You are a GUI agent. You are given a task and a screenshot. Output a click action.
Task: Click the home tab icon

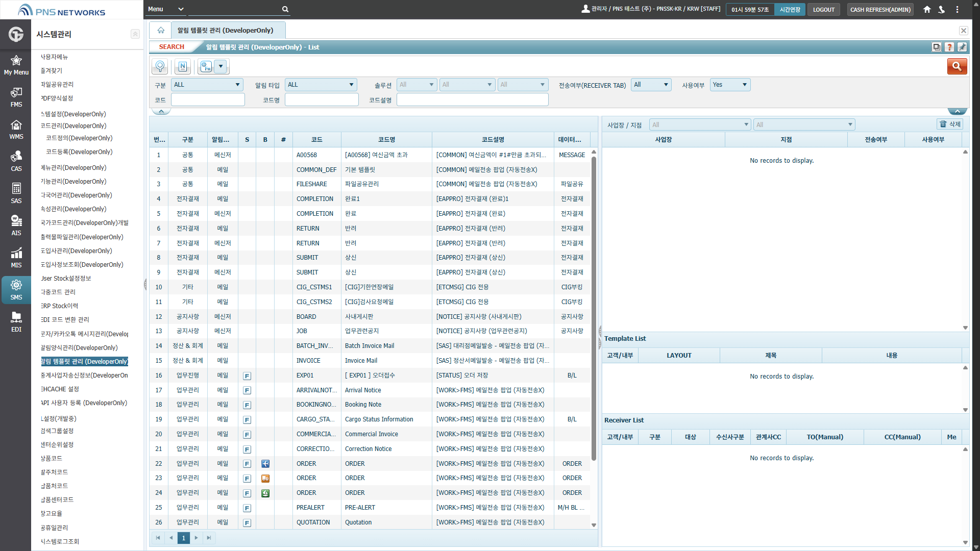coord(161,30)
